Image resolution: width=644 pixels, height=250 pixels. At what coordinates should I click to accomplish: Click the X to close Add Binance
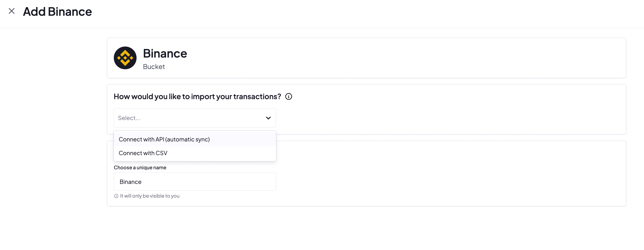pyautogui.click(x=11, y=11)
